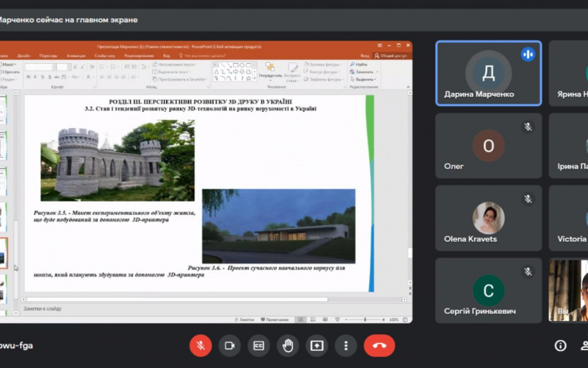
Task: Select star shape in shapes gallery
Action: click(248, 78)
